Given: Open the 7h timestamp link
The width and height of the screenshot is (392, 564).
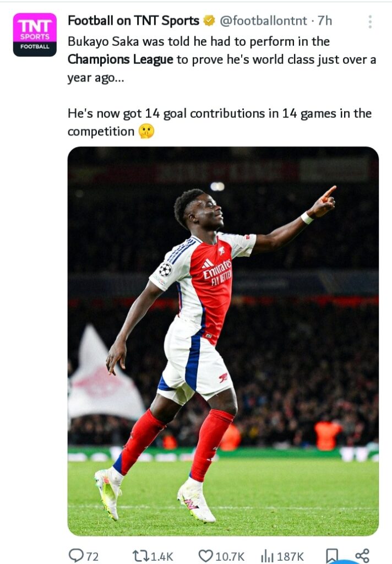Looking at the screenshot, I should [x=325, y=21].
